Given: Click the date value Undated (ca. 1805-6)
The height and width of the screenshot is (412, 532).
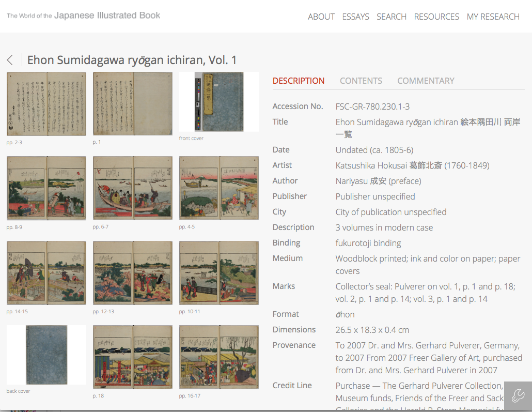Looking at the screenshot, I should [x=374, y=150].
